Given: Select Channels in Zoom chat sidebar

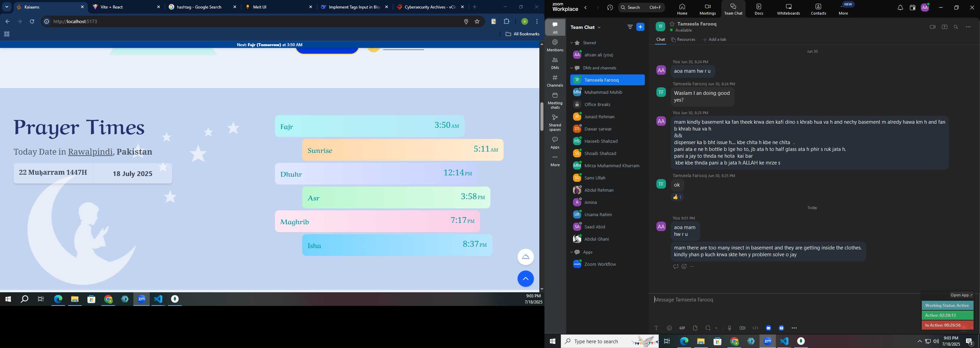Looking at the screenshot, I should coord(555,81).
